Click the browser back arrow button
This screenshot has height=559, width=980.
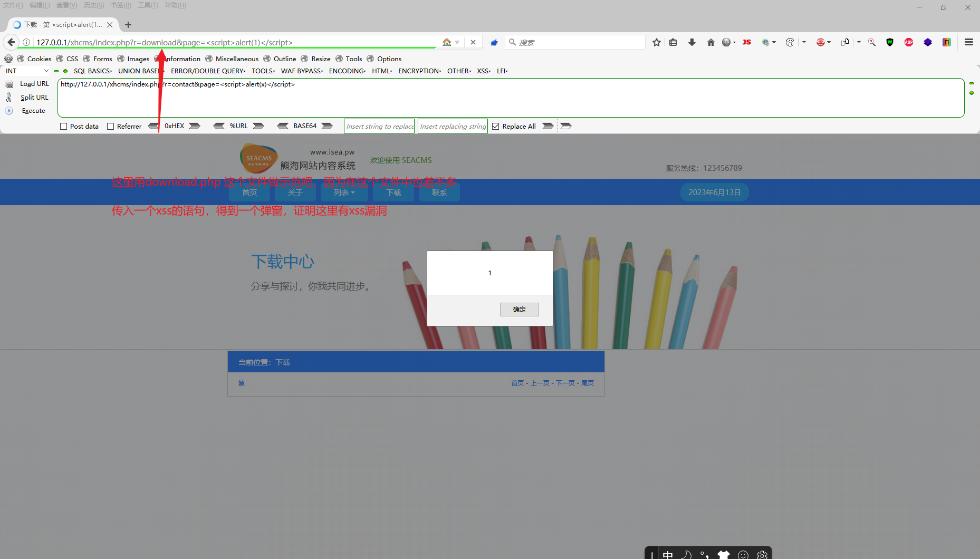11,42
